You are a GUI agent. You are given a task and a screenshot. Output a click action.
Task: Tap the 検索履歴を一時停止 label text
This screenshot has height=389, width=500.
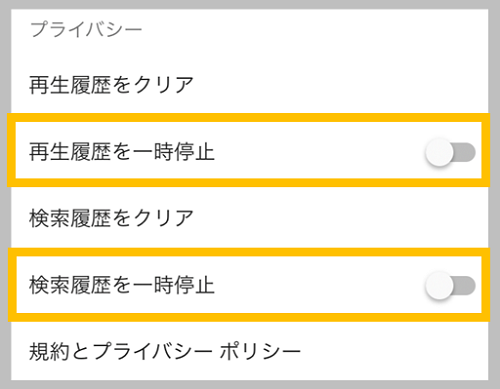pyautogui.click(x=122, y=285)
